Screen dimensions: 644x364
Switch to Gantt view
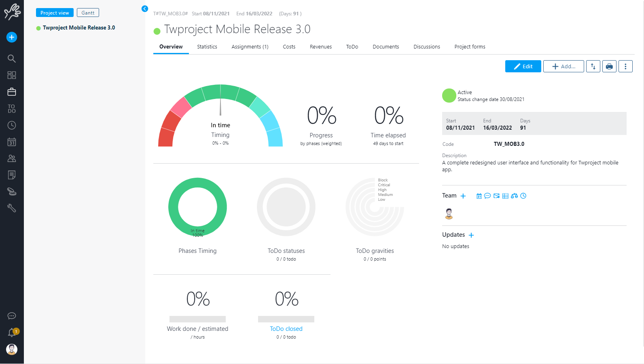pyautogui.click(x=88, y=13)
